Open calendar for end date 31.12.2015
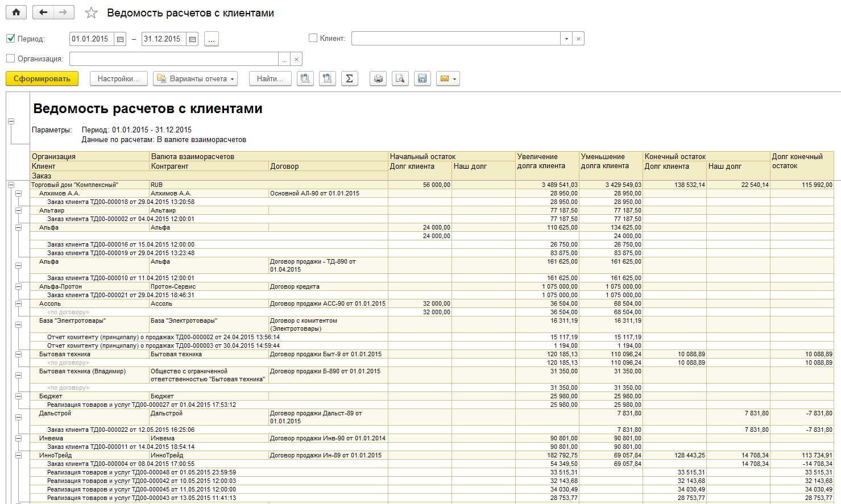 point(192,39)
